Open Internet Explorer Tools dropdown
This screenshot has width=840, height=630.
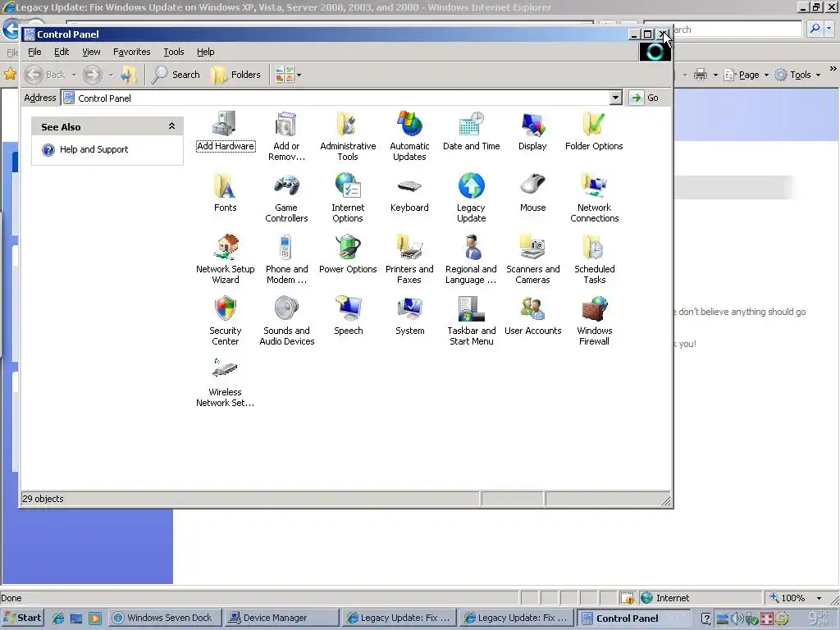798,75
